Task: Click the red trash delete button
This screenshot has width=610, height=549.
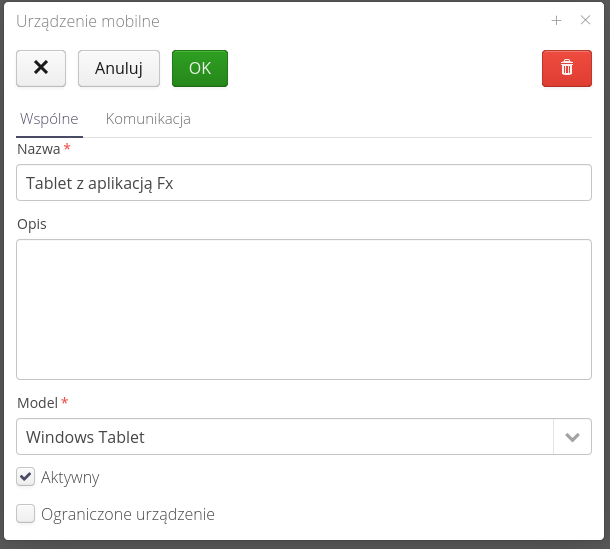Action: tap(567, 68)
